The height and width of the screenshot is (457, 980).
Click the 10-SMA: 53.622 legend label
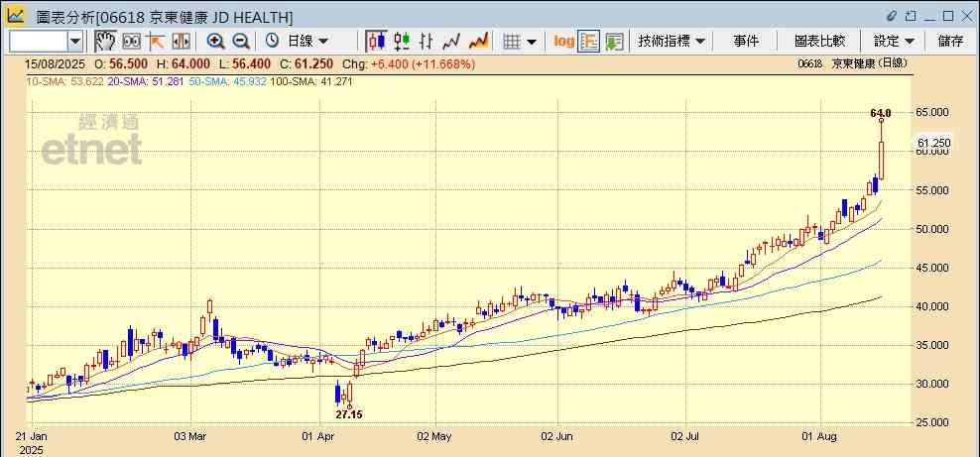pos(63,81)
